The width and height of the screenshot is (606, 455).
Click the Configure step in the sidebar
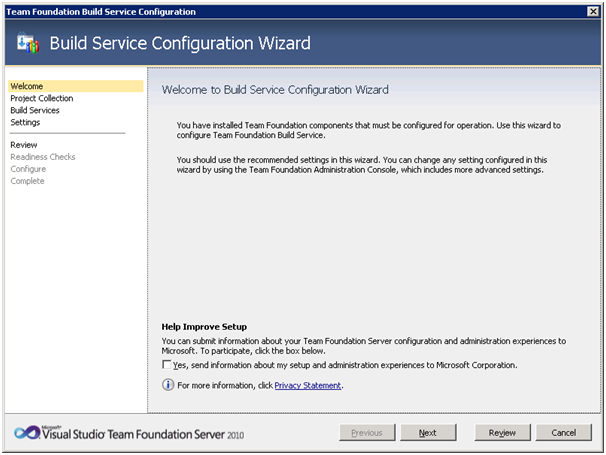pyautogui.click(x=28, y=169)
